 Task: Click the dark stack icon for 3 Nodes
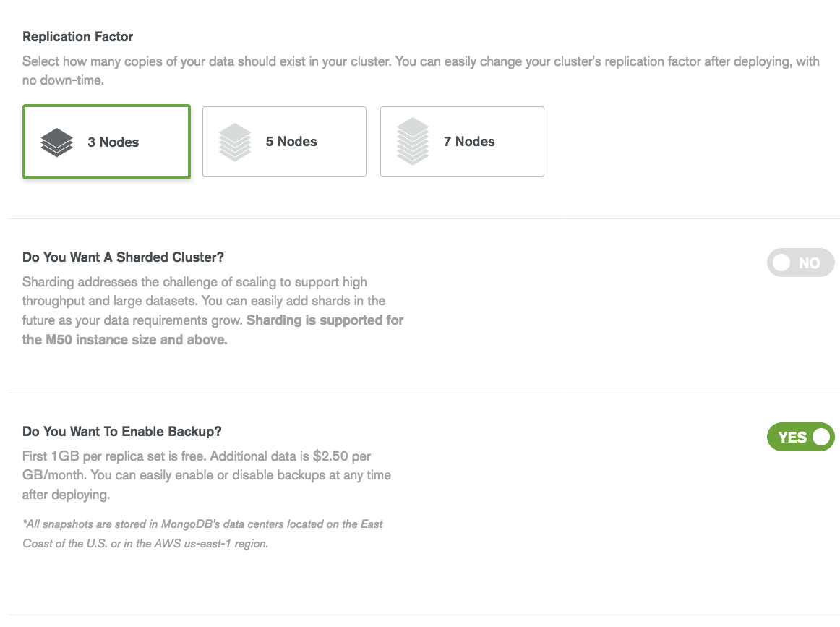pos(57,142)
